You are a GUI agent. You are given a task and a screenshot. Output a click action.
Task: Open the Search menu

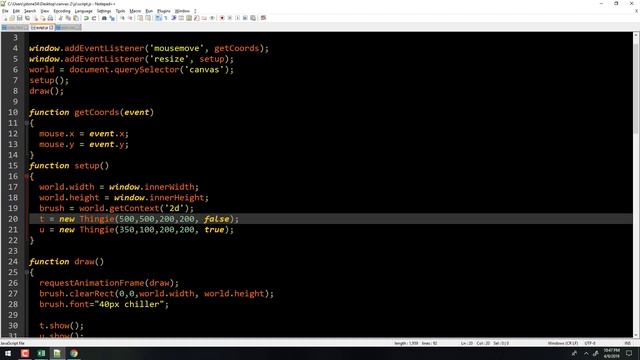point(30,11)
